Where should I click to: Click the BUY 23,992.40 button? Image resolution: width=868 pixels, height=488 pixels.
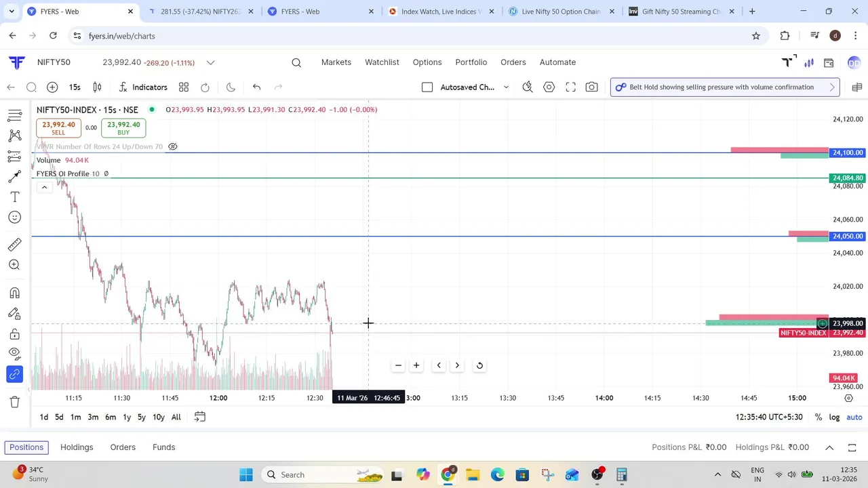(123, 128)
